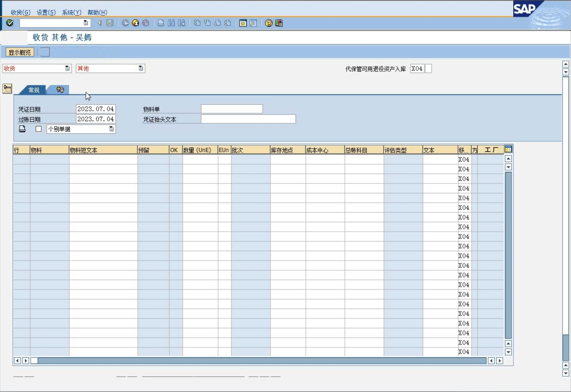
Task: Click the green Back arrow icon
Action: click(125, 23)
